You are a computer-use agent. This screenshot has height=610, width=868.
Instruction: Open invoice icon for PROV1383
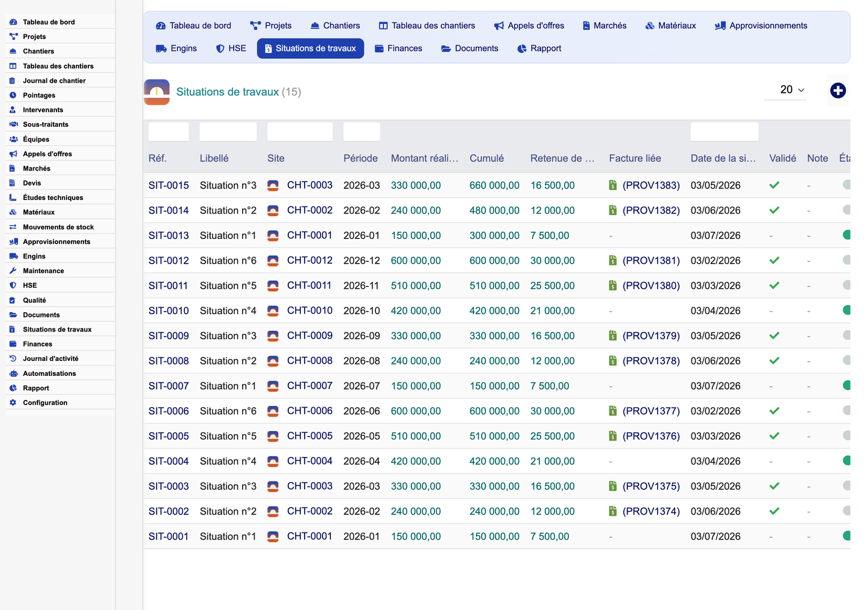tap(613, 186)
